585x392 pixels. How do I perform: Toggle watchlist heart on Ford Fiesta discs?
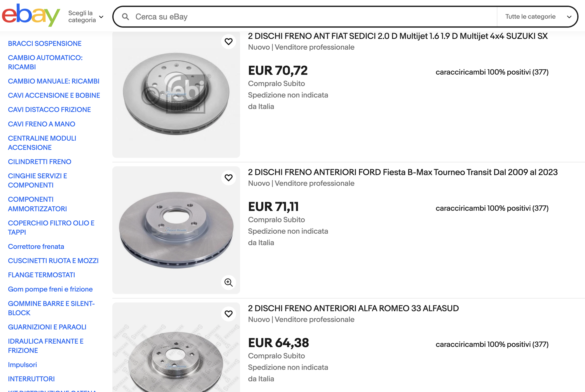tap(228, 178)
